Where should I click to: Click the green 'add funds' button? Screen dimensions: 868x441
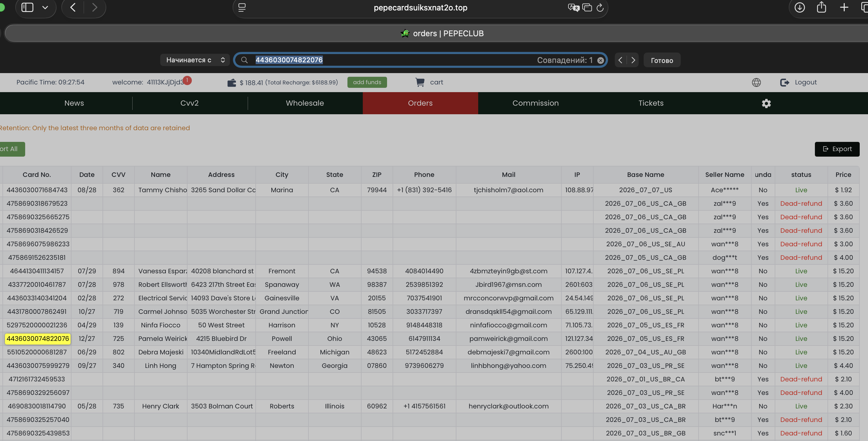[x=367, y=82]
